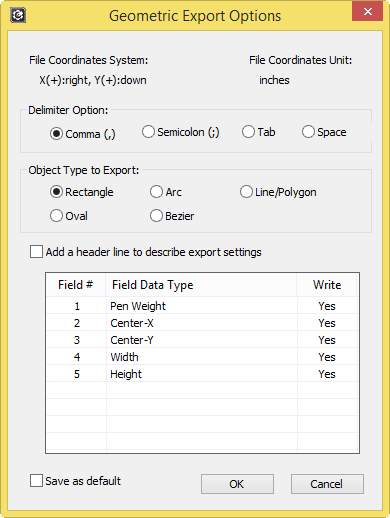This screenshot has width=390, height=518.
Task: Select the Center-X field row
Action: tap(202, 323)
